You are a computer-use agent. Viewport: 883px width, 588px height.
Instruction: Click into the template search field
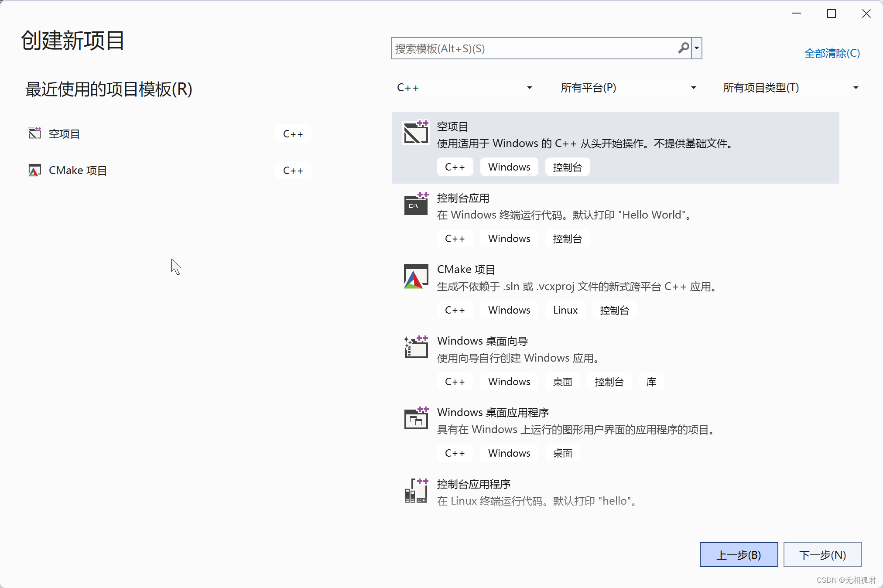coord(532,48)
